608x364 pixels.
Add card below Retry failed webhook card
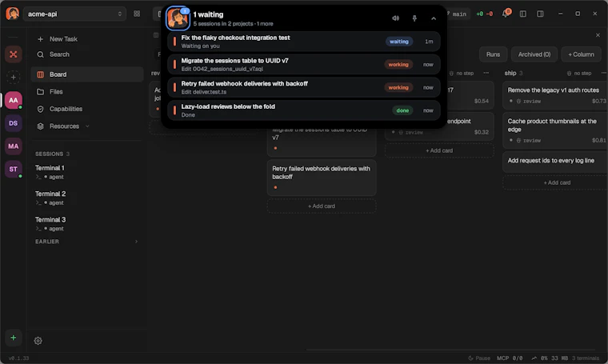322,206
